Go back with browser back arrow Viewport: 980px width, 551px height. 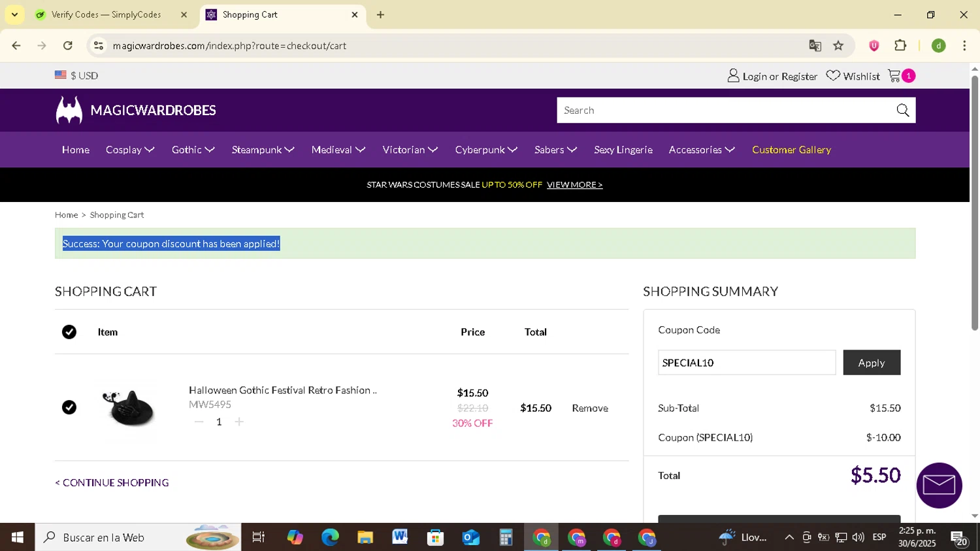[x=16, y=46]
